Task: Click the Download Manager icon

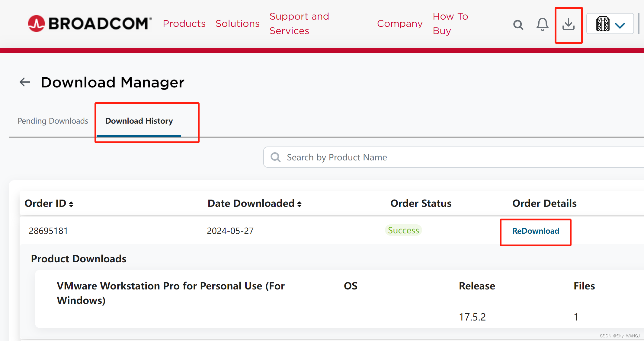Action: point(569,24)
